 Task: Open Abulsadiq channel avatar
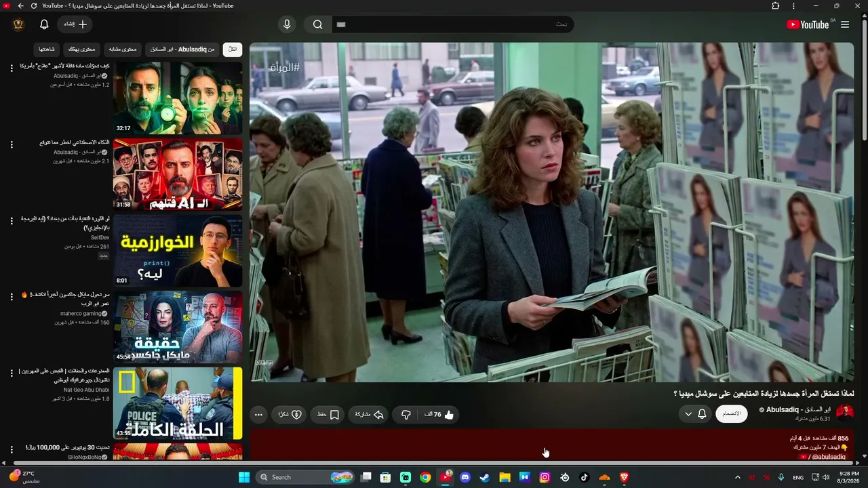[x=845, y=413]
